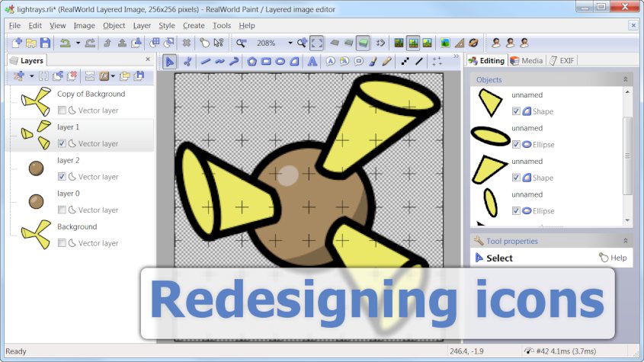The height and width of the screenshot is (362, 644).
Task: Open the Image menu
Action: coord(84,25)
